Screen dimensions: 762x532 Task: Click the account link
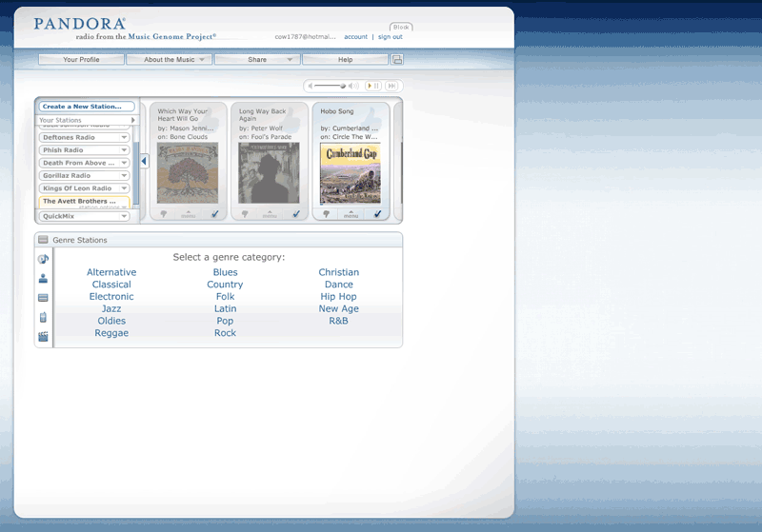click(355, 37)
